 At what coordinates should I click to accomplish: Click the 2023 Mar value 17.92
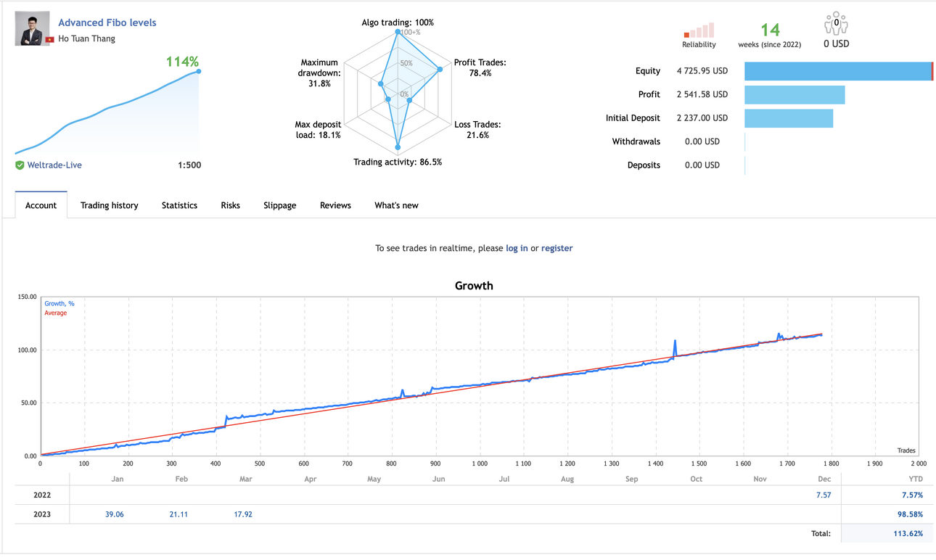(x=242, y=514)
